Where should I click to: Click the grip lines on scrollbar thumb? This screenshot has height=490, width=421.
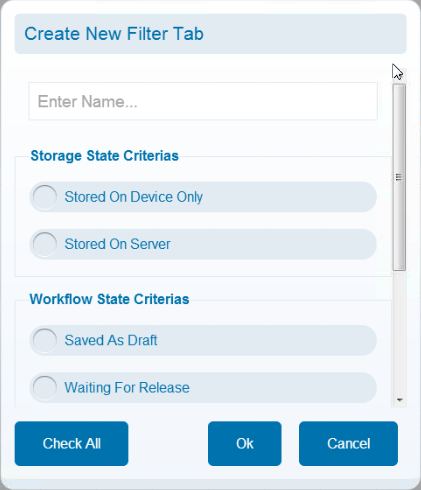[x=399, y=177]
